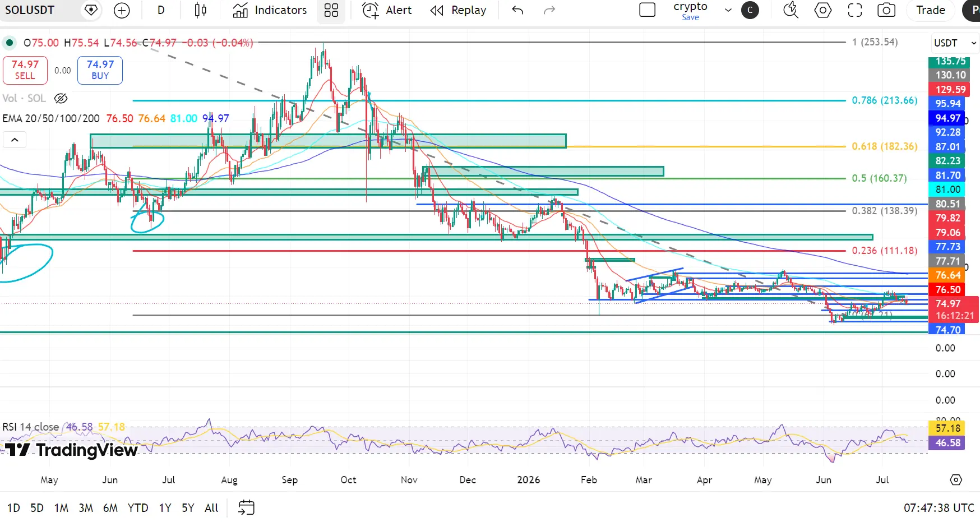Image resolution: width=980 pixels, height=522 pixels.
Task: Enter fullscreen mode
Action: [x=855, y=10]
